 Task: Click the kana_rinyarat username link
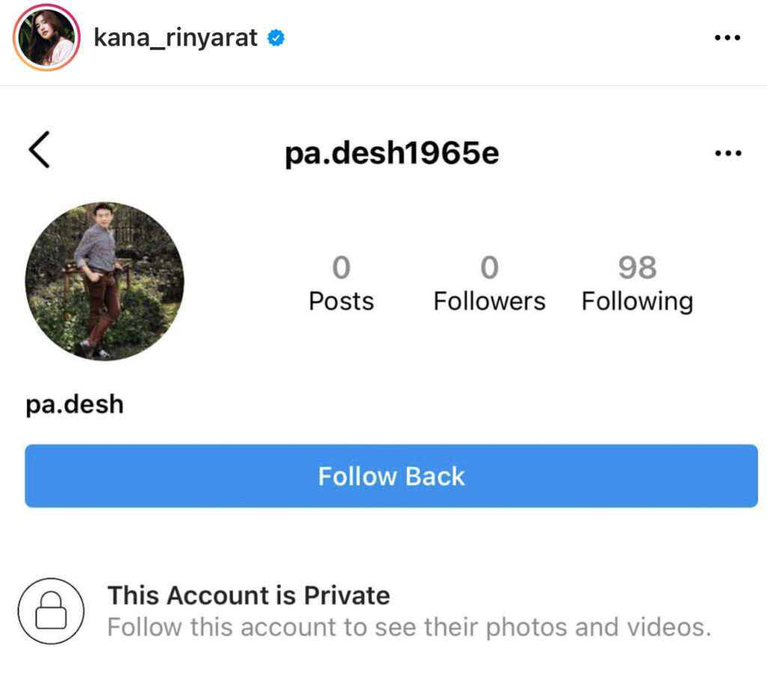click(x=175, y=38)
